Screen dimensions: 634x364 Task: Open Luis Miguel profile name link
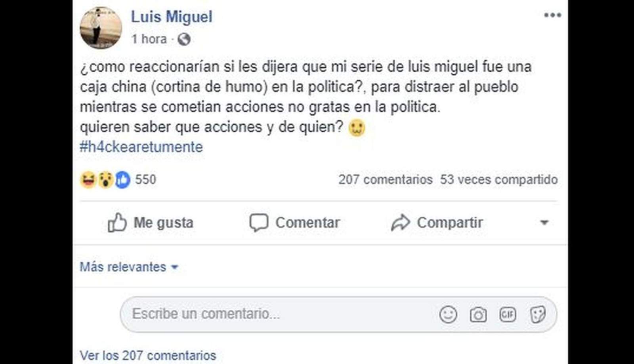[172, 17]
